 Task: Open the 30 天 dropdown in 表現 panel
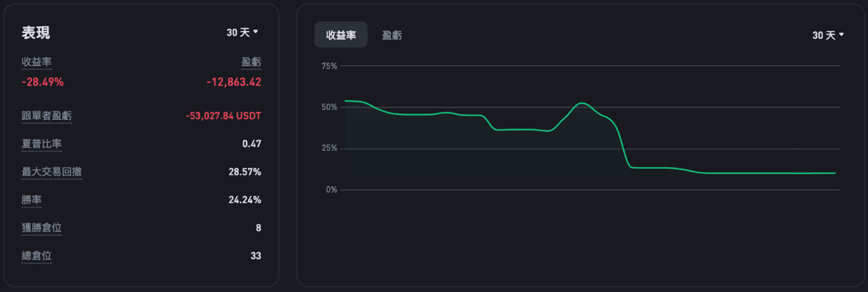[242, 33]
